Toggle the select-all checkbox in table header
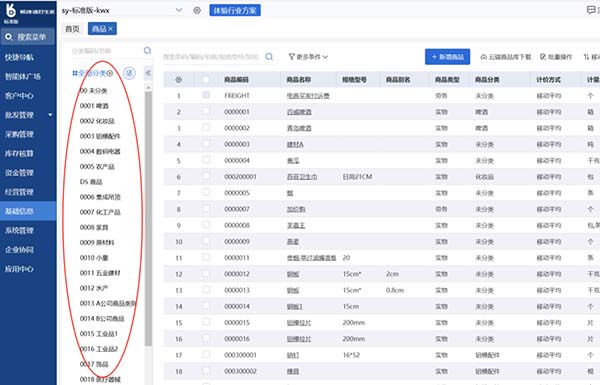The image size is (600, 385). tap(206, 80)
